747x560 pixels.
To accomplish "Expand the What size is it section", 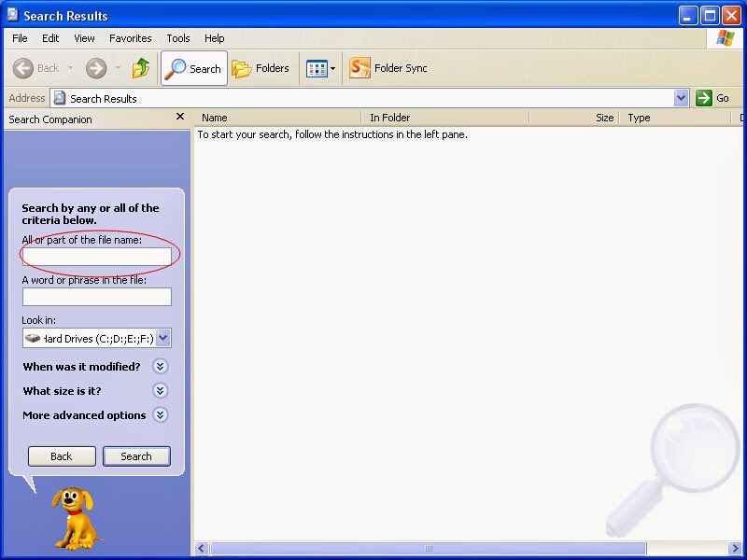I will [159, 391].
